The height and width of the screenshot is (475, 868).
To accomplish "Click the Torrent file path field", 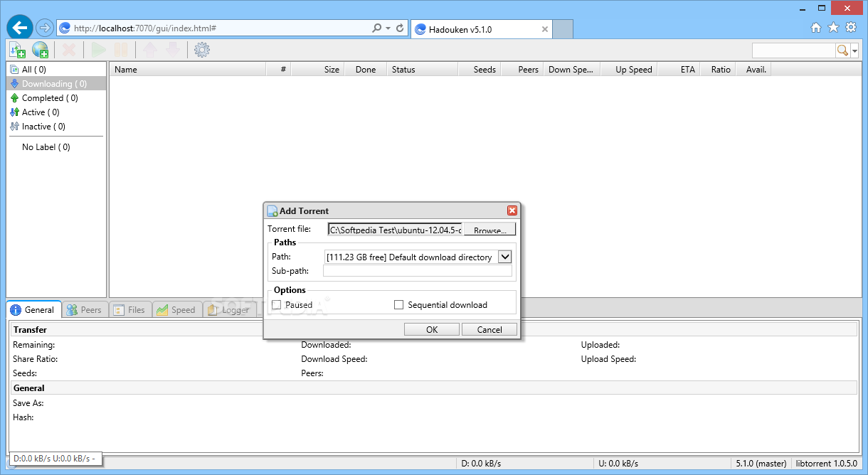I will point(396,230).
